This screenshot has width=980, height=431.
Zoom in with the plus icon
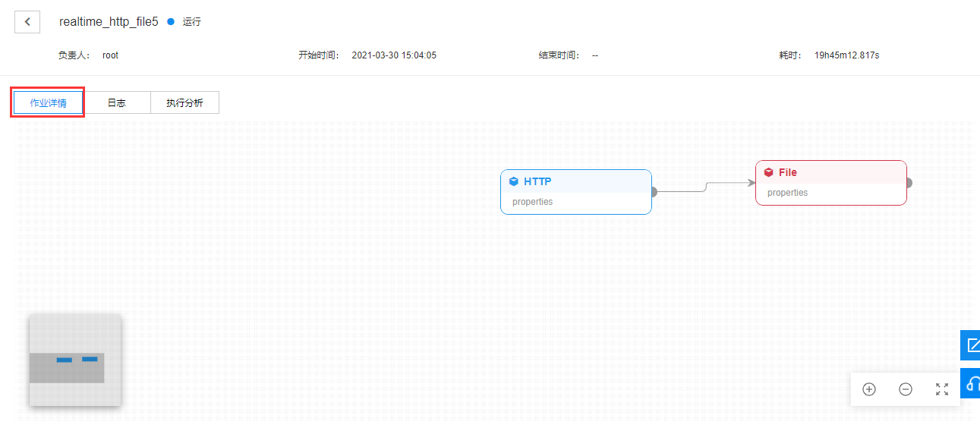tap(869, 389)
